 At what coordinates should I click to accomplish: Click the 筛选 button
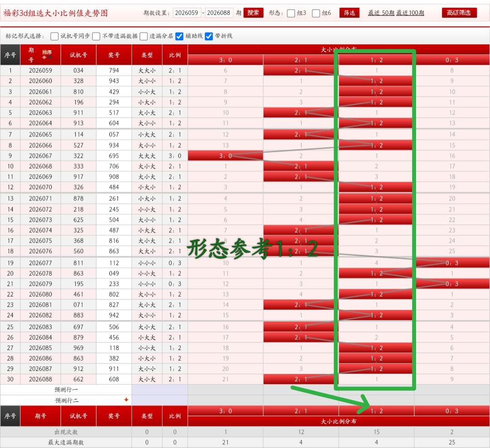[x=349, y=13]
